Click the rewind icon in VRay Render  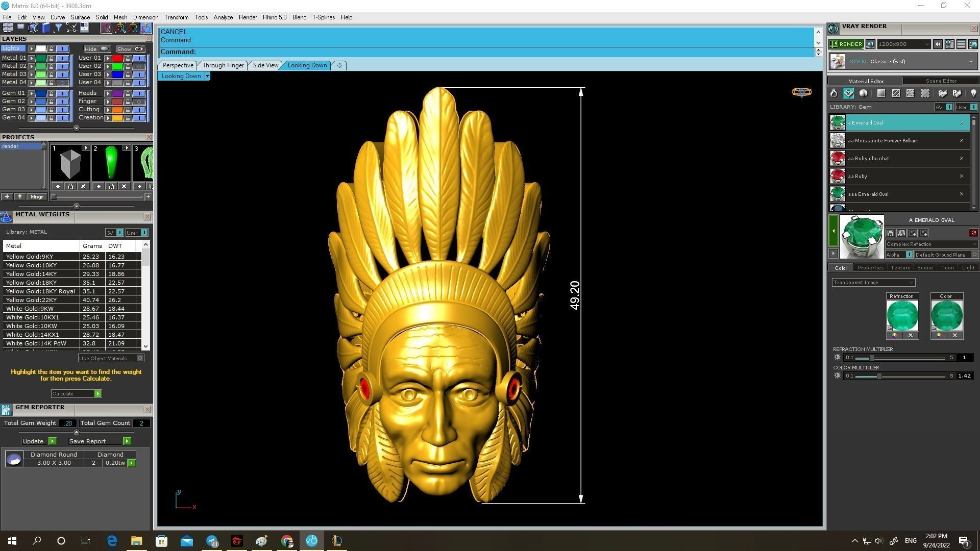click(x=938, y=44)
